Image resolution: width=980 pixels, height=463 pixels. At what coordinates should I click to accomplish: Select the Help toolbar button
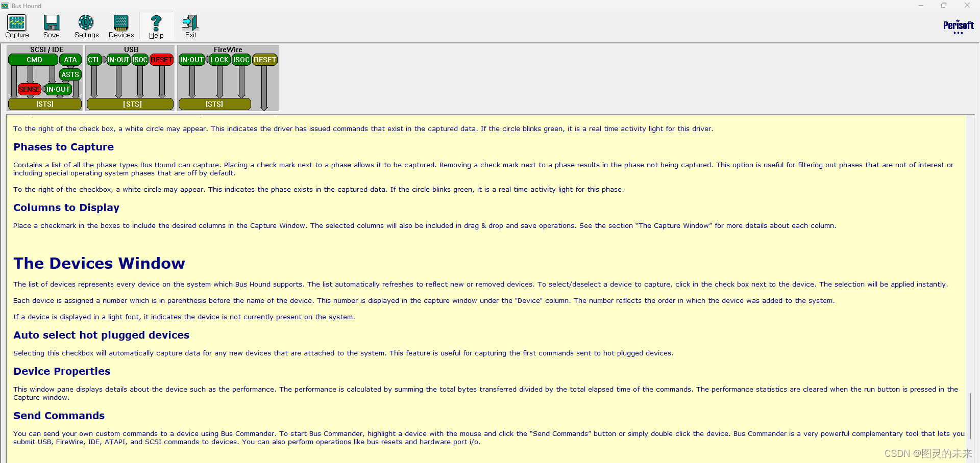(x=156, y=27)
